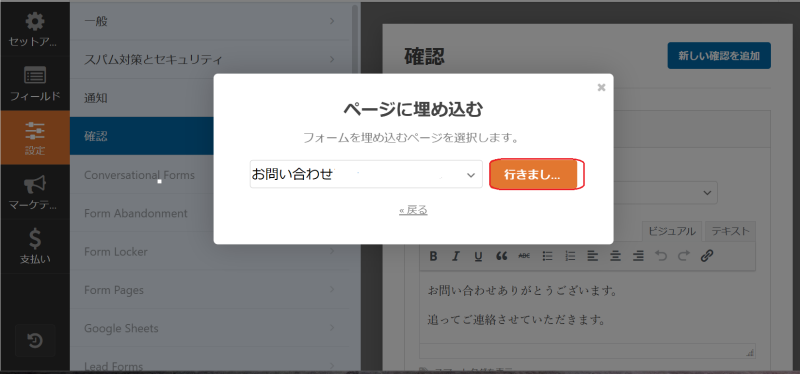Screen dimensions: 800x374
Task: Click the undo arrow in the editor
Action: tap(661, 256)
